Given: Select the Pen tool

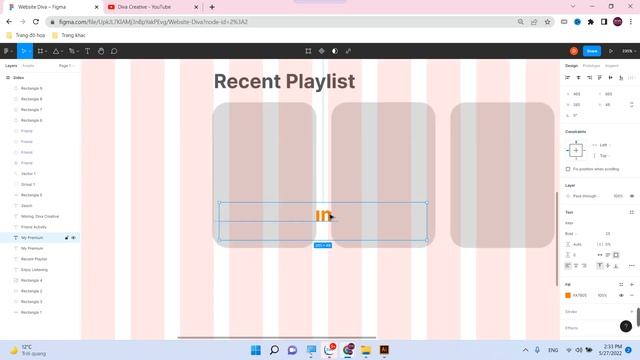Looking at the screenshot, I should (x=71, y=51).
